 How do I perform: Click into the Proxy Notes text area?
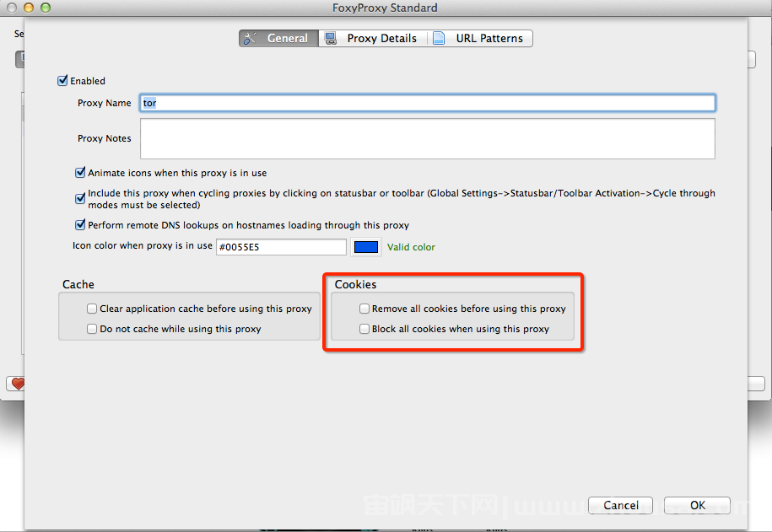click(428, 139)
